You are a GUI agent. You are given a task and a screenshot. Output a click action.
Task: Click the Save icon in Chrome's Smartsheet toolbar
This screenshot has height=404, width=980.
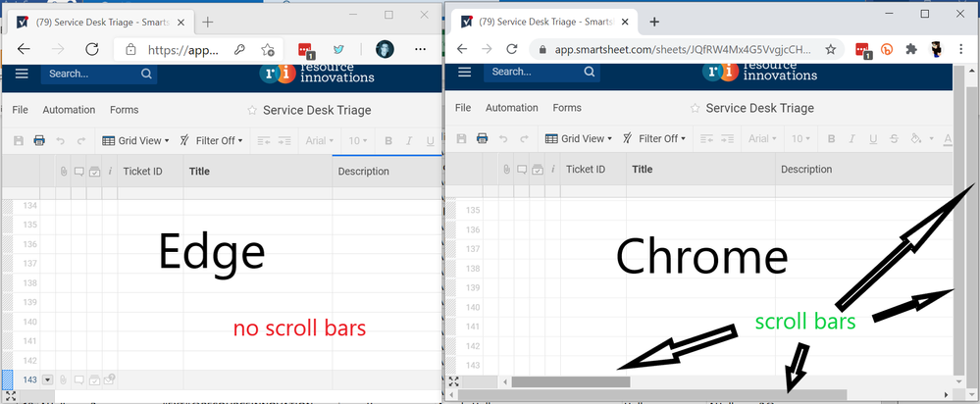pyautogui.click(x=461, y=138)
